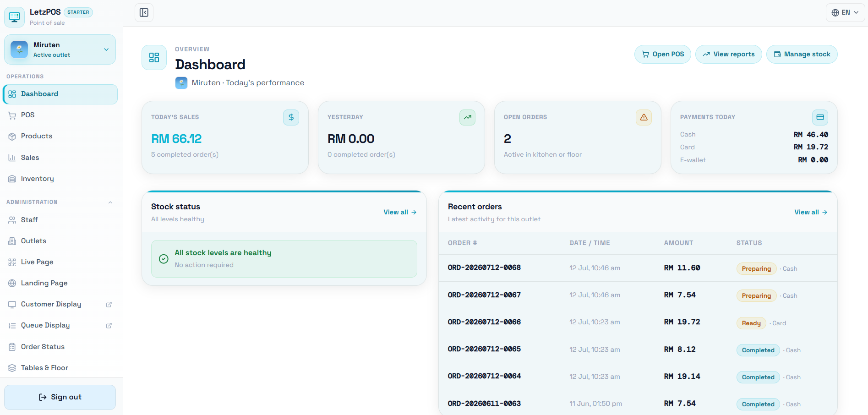Open the Tables & Floor menu item
This screenshot has width=868, height=415.
(x=60, y=368)
